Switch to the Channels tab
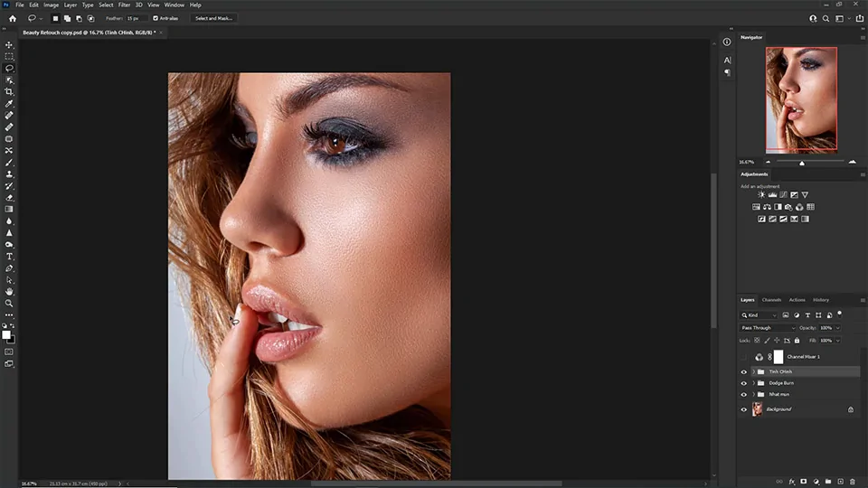The image size is (868, 488). pos(771,300)
